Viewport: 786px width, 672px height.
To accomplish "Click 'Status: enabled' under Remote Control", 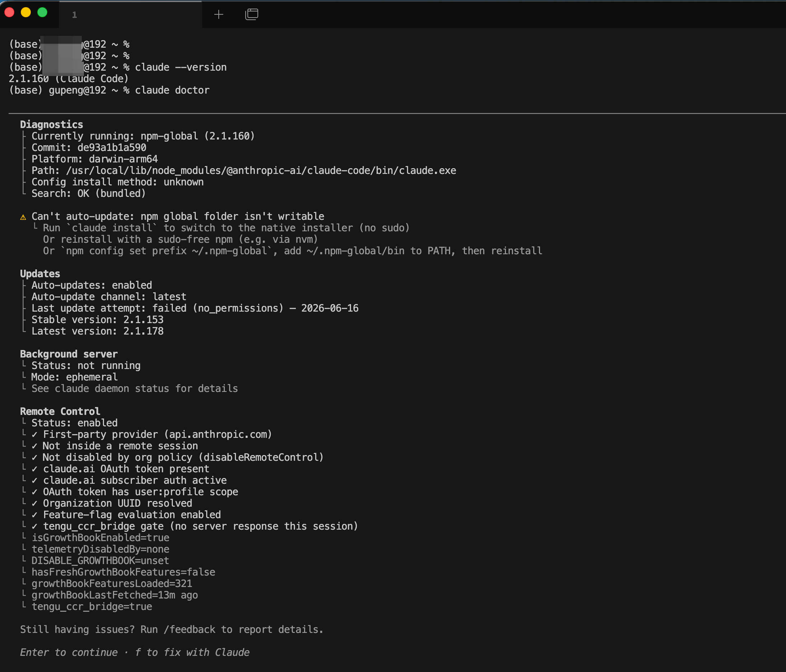I will click(x=75, y=423).
